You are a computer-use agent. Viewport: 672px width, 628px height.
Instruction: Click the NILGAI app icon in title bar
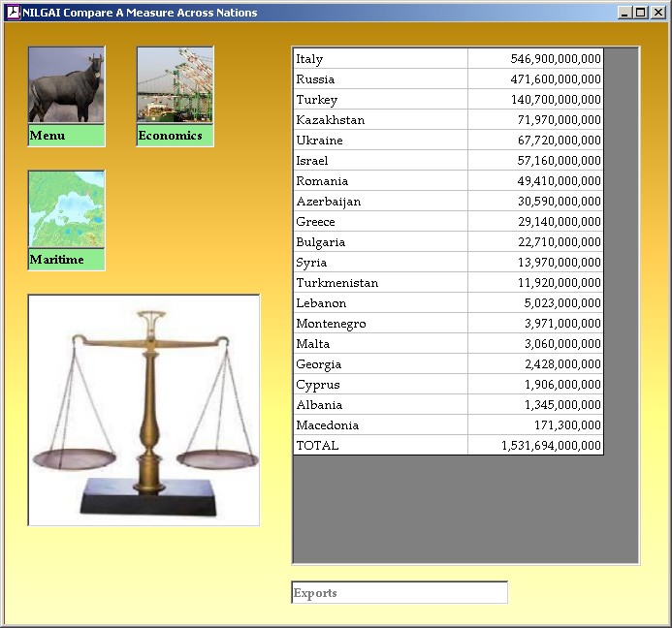[13, 13]
